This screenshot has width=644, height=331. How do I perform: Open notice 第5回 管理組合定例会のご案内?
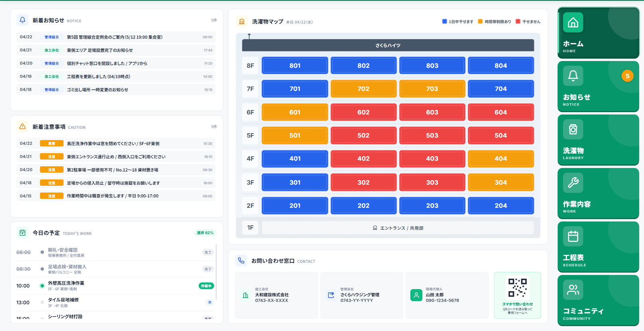click(116, 37)
